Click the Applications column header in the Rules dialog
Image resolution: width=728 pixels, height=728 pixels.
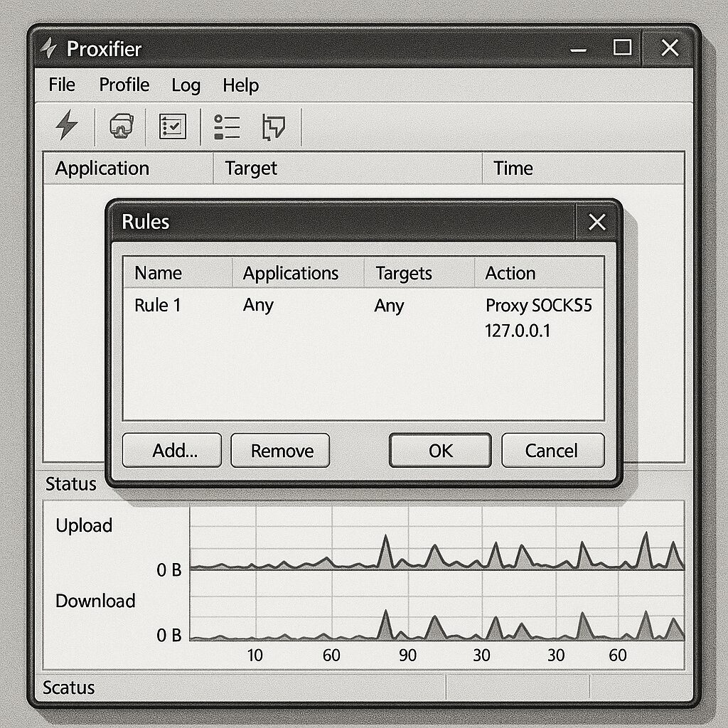tap(298, 273)
